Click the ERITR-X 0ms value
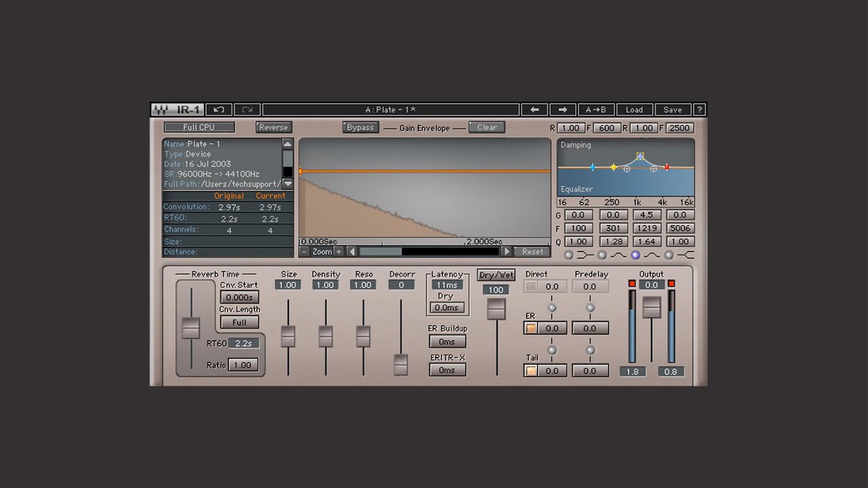Viewport: 868px width, 488px height. tap(447, 370)
